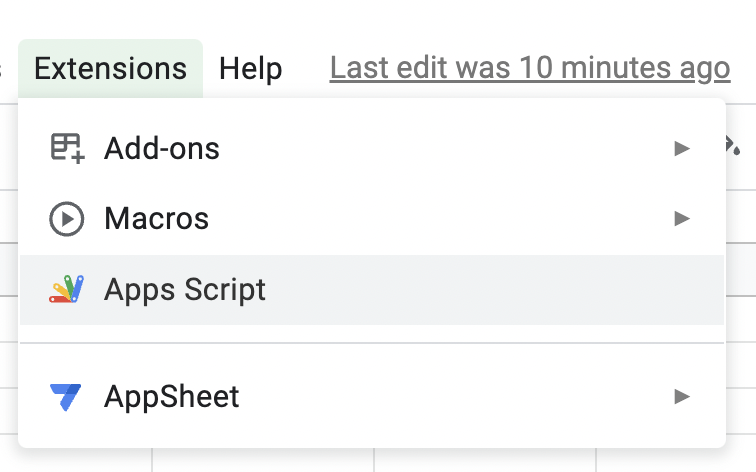Click the Add-ons grid-plus icon

(67, 149)
